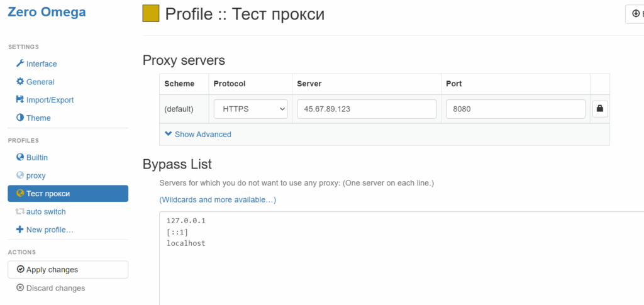Click the download icon button at top right
Image resolution: width=644 pixels, height=305 pixels.
coord(635,14)
